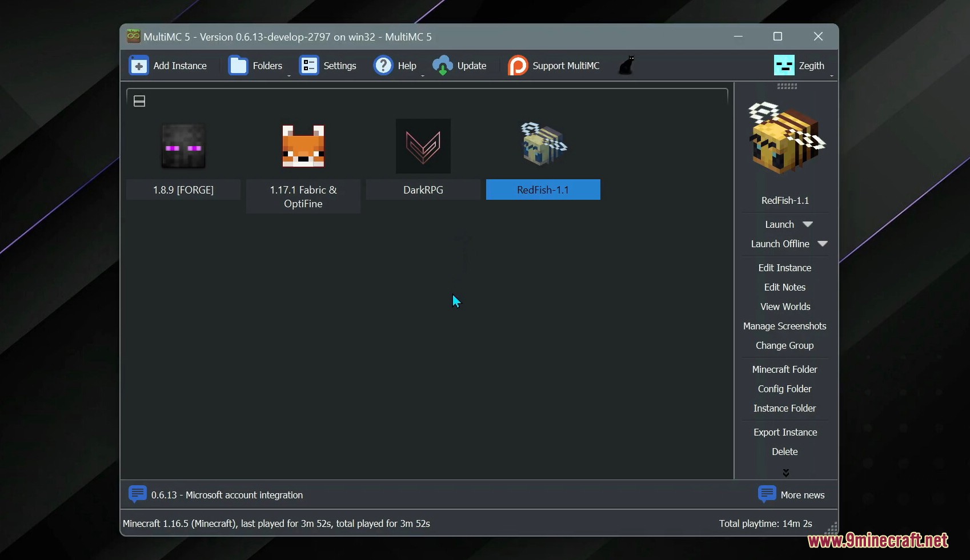Collapse the instance group toggle icon

[x=139, y=101]
